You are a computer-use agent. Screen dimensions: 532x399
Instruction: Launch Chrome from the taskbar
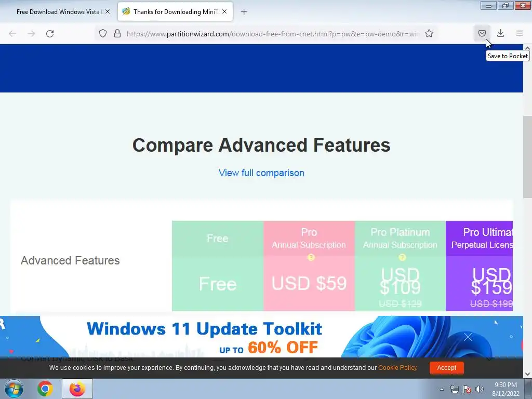pos(45,389)
